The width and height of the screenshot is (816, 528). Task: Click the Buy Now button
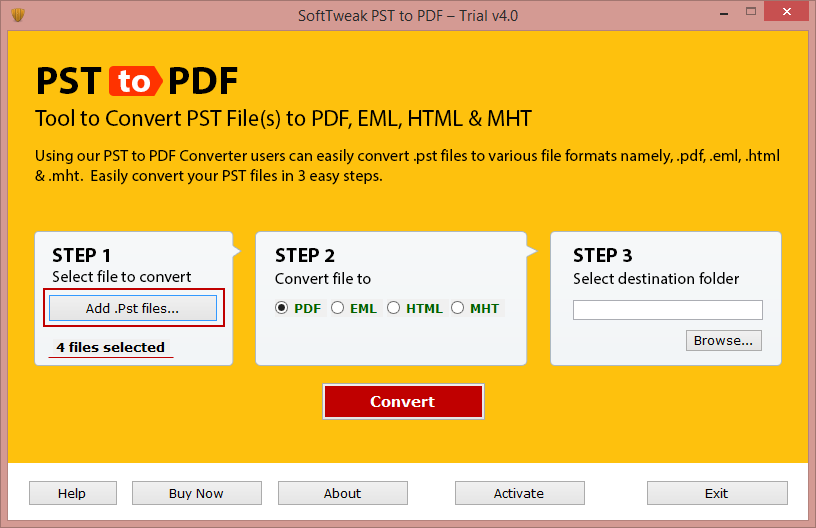click(196, 493)
